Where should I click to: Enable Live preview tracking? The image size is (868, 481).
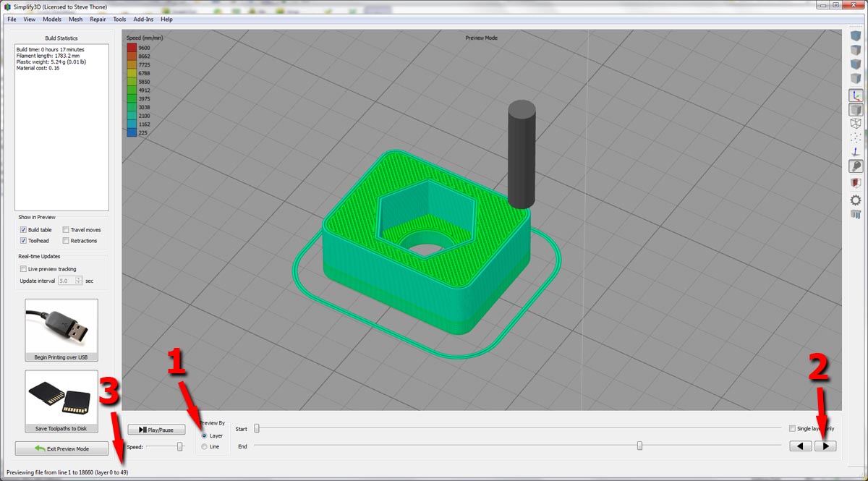pyautogui.click(x=24, y=269)
